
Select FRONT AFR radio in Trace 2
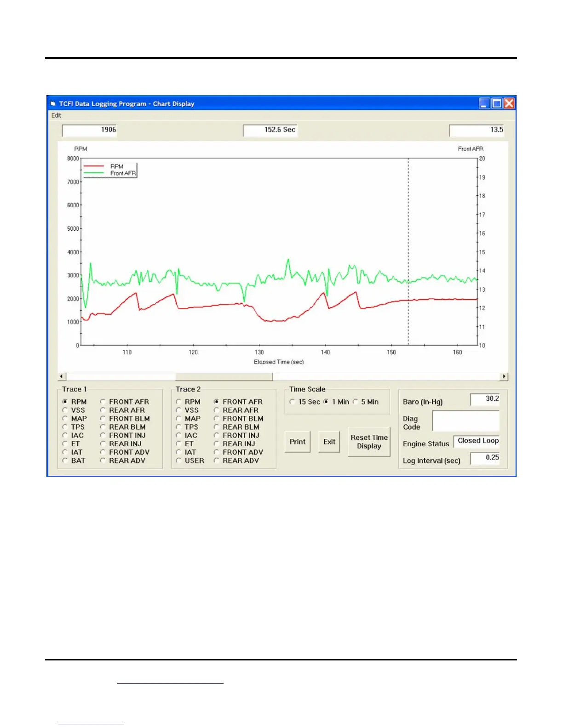coord(216,402)
